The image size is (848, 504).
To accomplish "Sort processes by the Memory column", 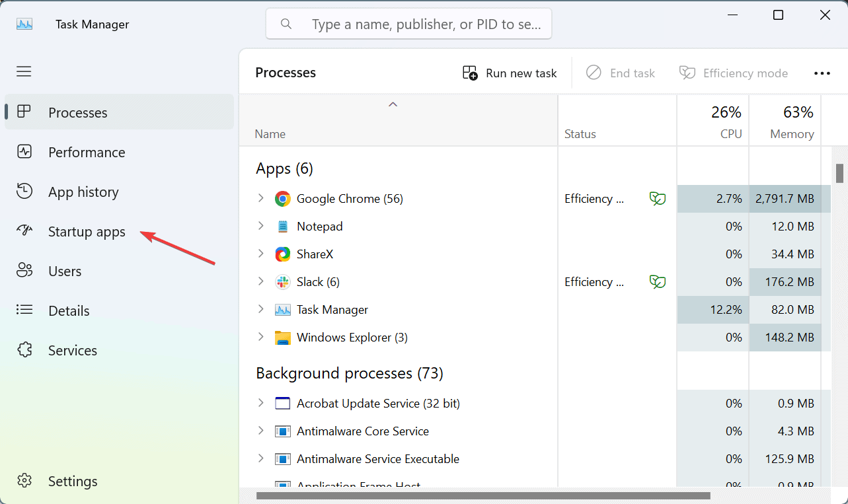I will [790, 133].
